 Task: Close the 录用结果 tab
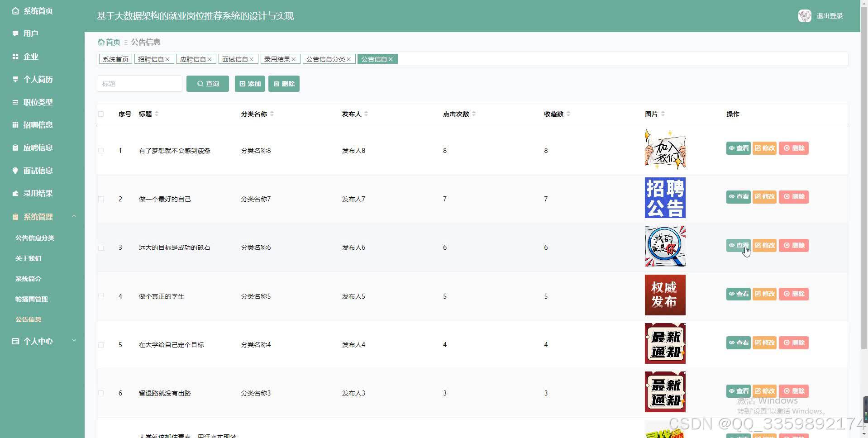tap(294, 59)
